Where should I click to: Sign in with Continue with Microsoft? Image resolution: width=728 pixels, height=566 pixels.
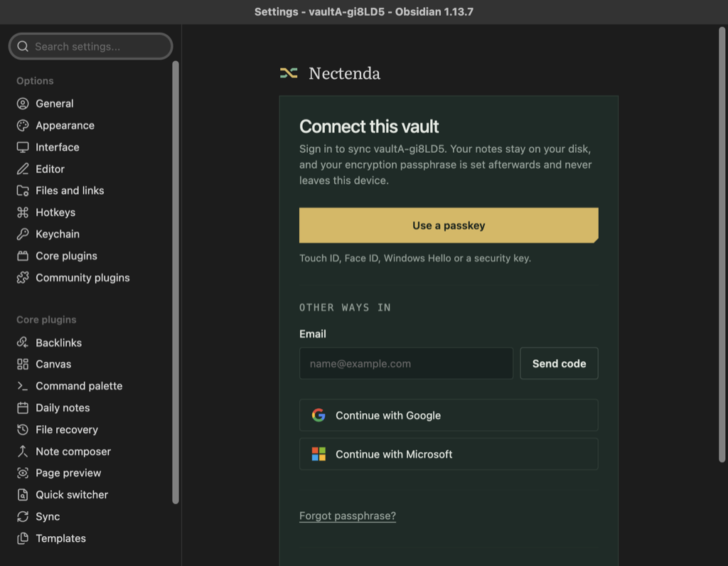(x=449, y=454)
